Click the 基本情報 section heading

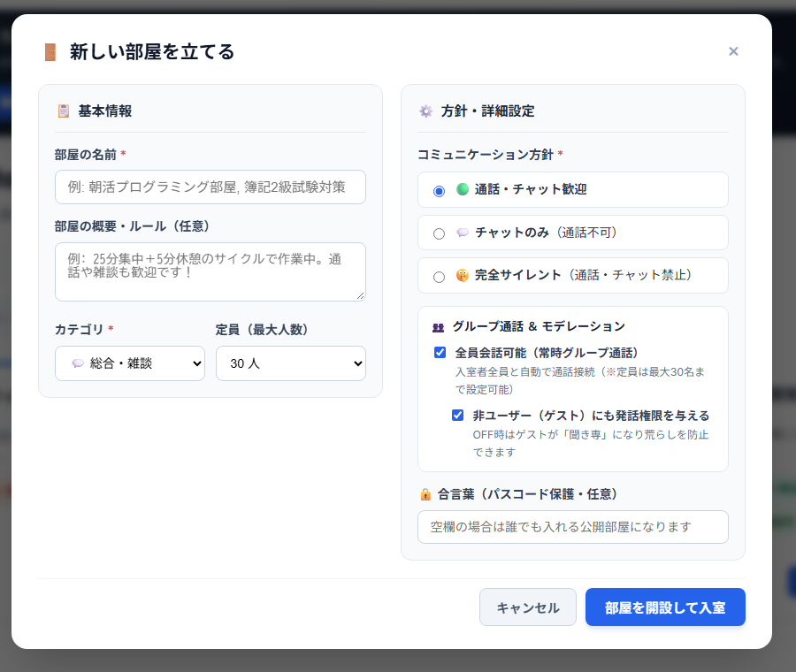105,111
